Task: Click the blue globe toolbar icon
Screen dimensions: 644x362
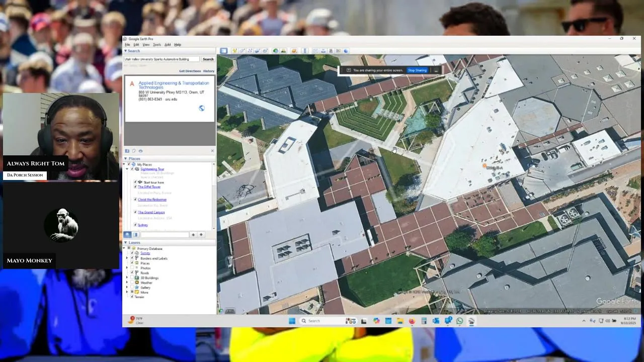Action: [346, 51]
